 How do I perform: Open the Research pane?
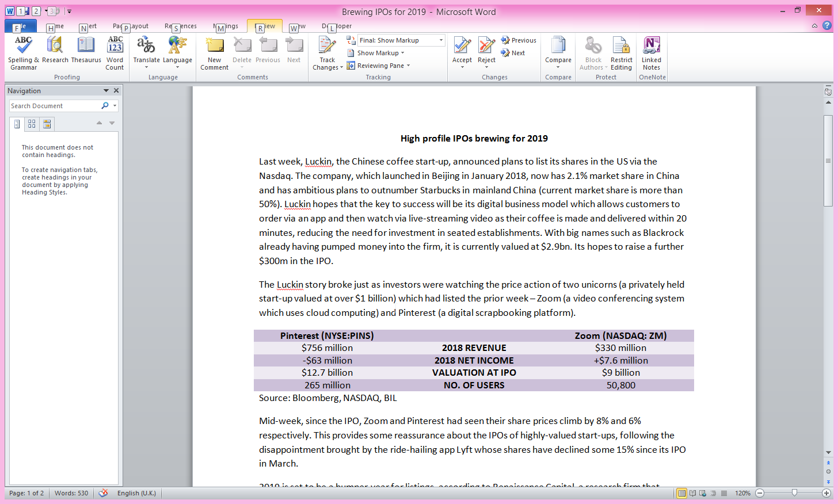55,49
